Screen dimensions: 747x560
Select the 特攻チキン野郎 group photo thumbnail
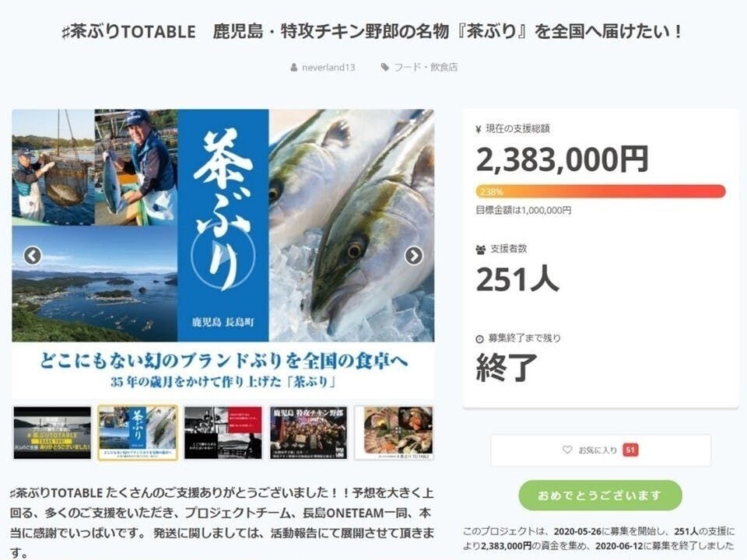[x=308, y=433]
